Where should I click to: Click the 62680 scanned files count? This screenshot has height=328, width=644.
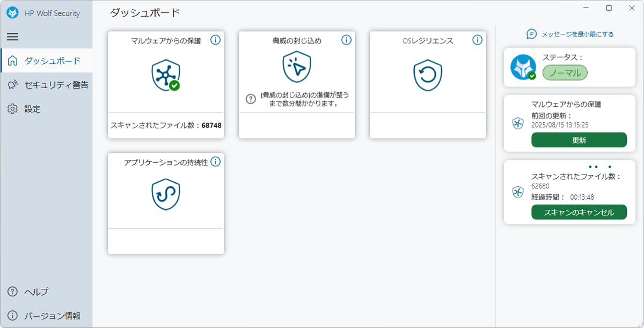[540, 186]
